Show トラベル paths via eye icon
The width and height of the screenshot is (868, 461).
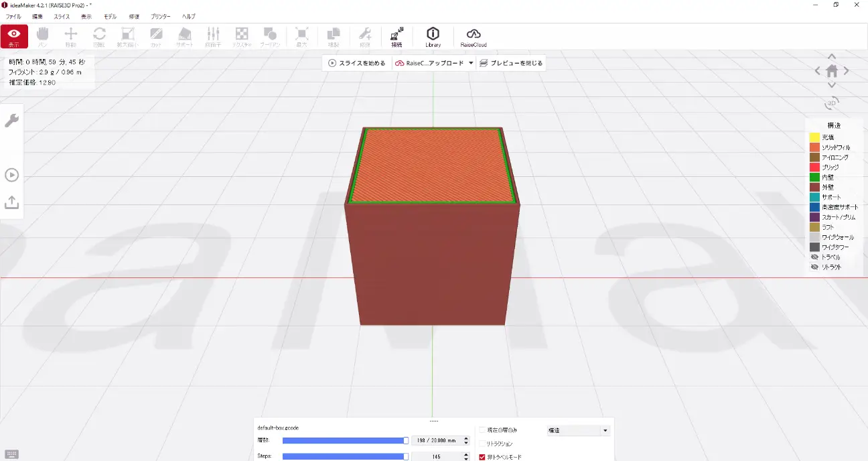(x=814, y=257)
